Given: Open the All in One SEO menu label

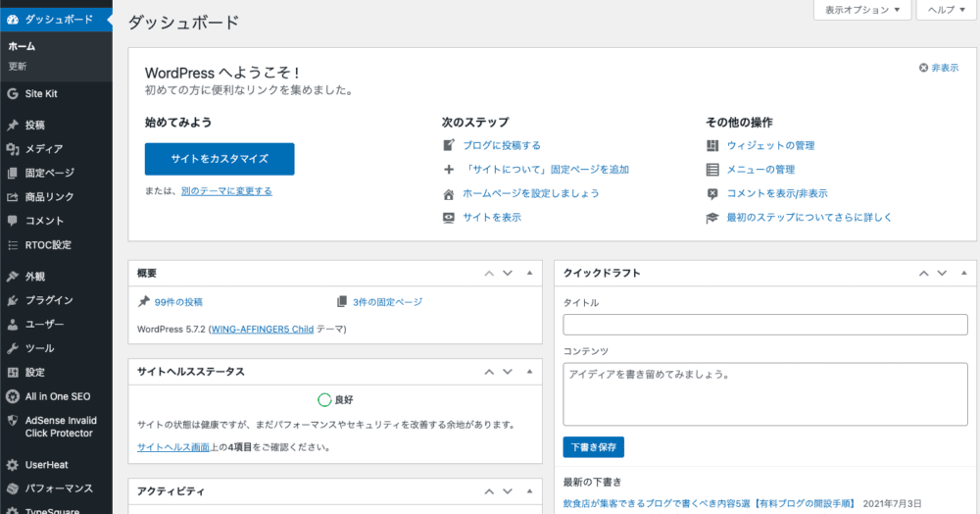Looking at the screenshot, I should pyautogui.click(x=58, y=396).
